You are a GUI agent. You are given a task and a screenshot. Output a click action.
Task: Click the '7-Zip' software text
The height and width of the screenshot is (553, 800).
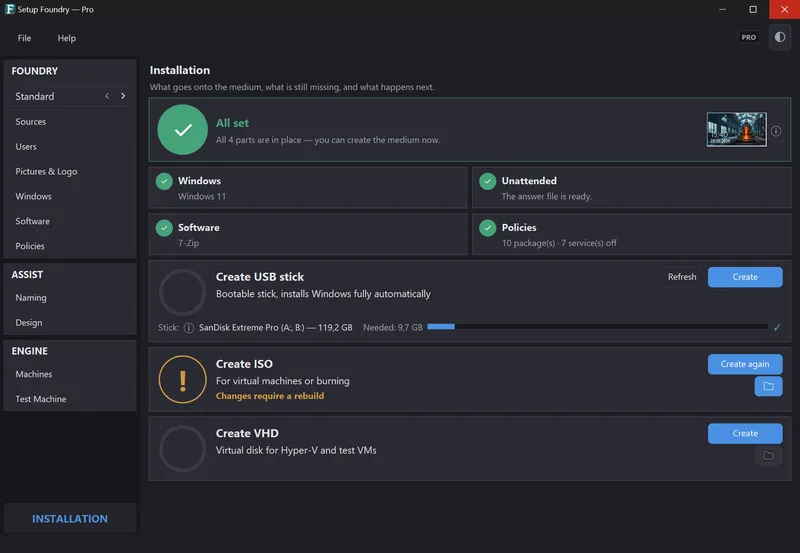(188, 243)
